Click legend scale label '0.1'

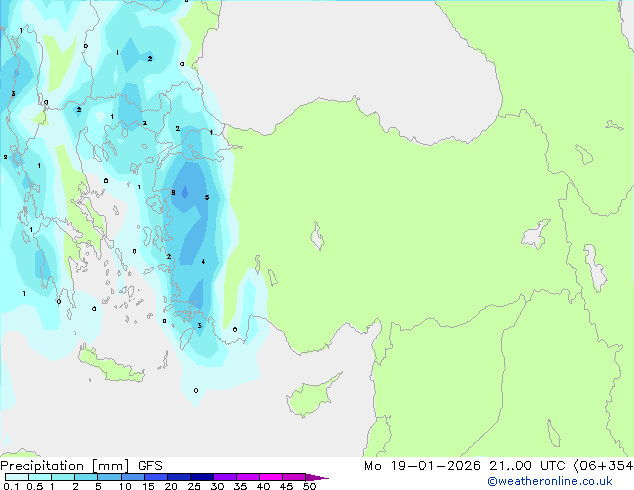point(11,486)
